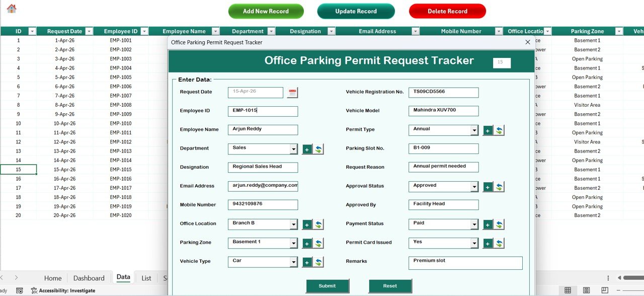
Task: Click the Add New Record button
Action: [266, 11]
